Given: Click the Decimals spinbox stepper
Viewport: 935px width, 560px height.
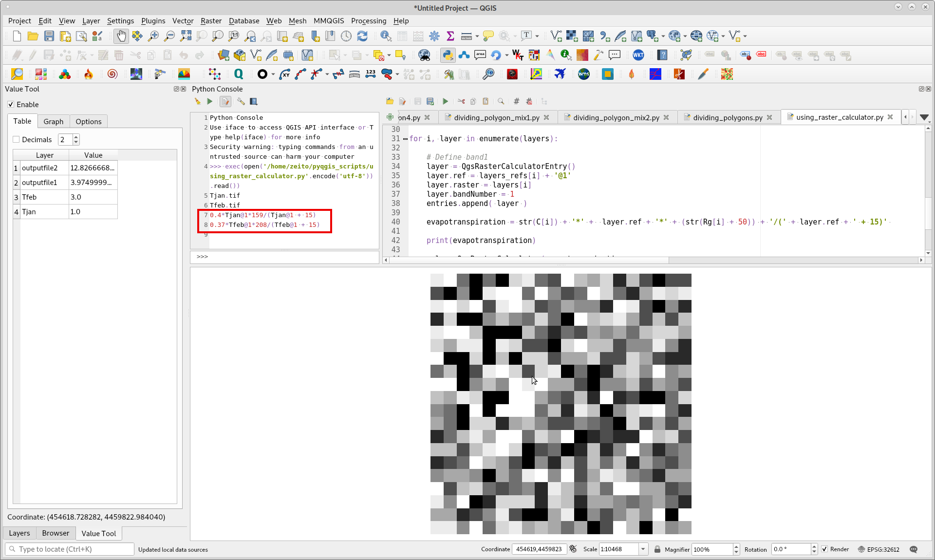Looking at the screenshot, I should pyautogui.click(x=76, y=140).
